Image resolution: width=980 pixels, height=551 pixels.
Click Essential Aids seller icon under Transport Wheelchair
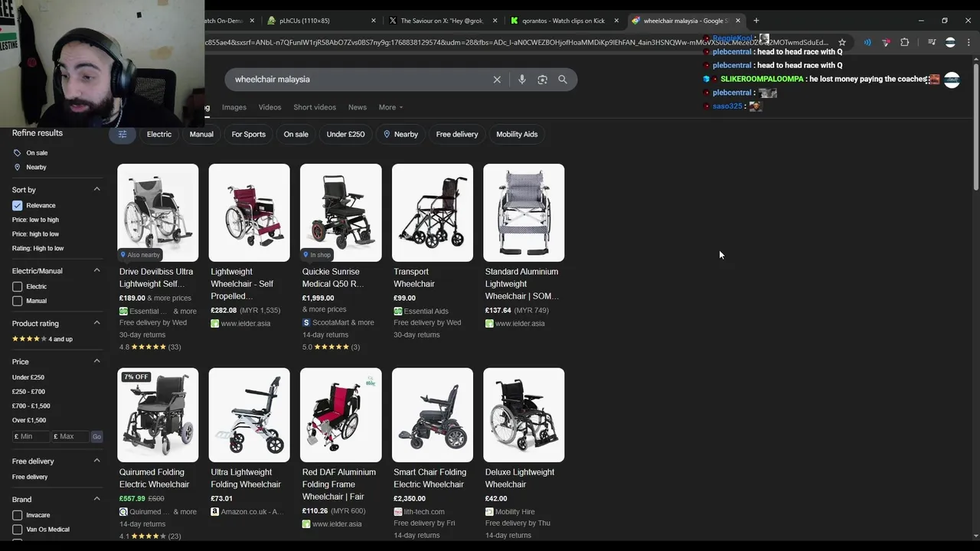coord(398,311)
